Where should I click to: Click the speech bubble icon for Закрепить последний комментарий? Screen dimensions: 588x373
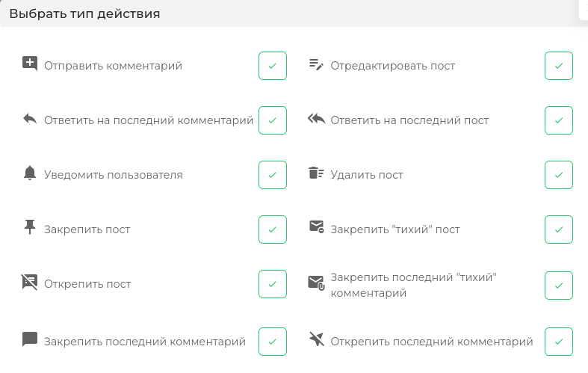point(30,339)
